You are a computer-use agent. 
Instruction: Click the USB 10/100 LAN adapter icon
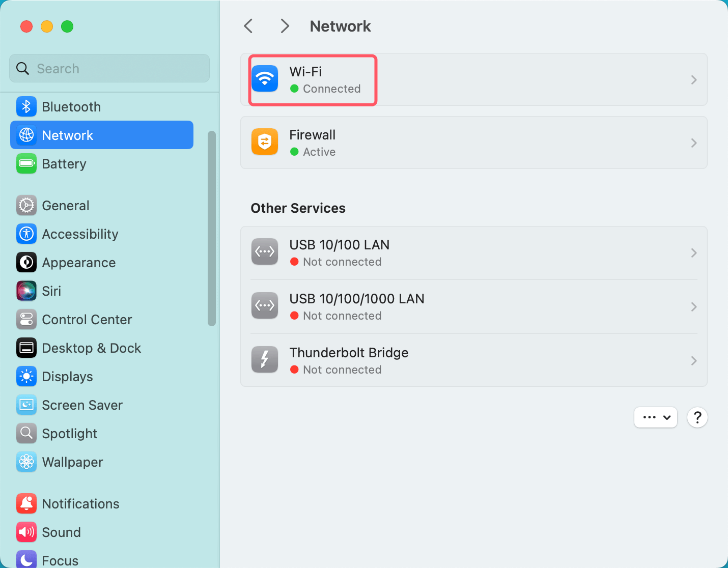point(265,251)
